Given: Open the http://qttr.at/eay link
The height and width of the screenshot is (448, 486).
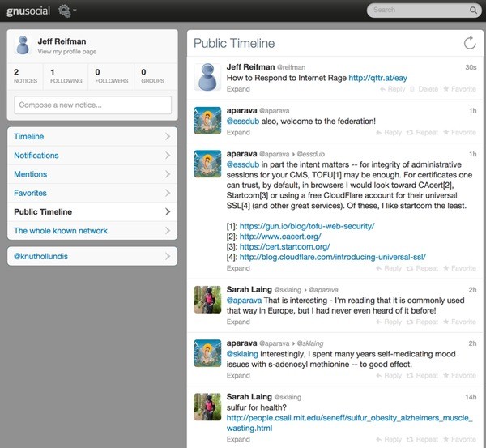Looking at the screenshot, I should click(x=377, y=78).
